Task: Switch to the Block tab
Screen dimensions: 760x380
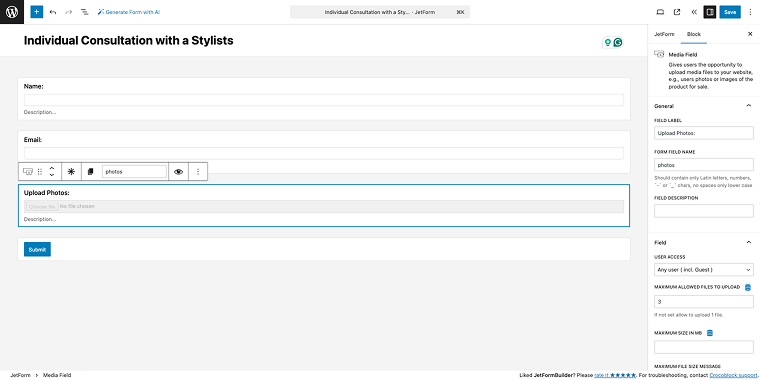Action: [694, 34]
